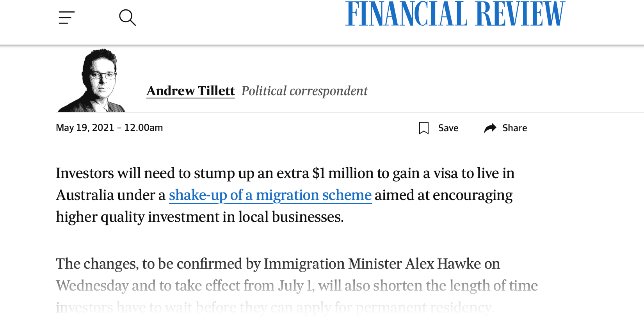Viewport: 644px width, 332px height.
Task: Click the '12.00am' publication time
Action: click(x=144, y=128)
